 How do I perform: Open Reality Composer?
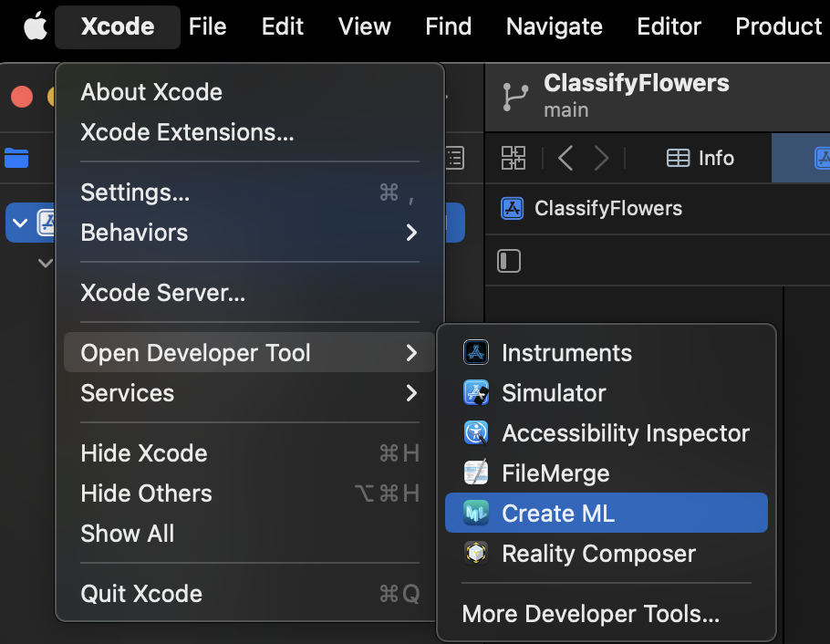point(607,554)
